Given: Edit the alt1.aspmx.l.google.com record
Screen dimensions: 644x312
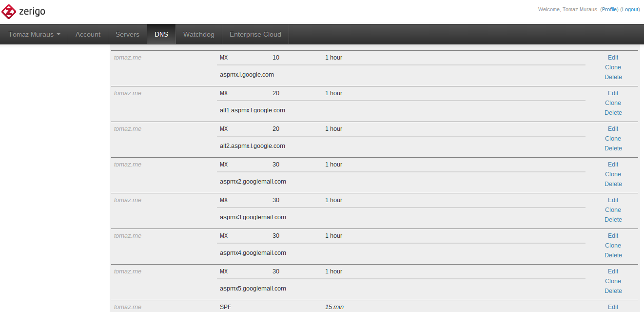Looking at the screenshot, I should pos(613,93).
